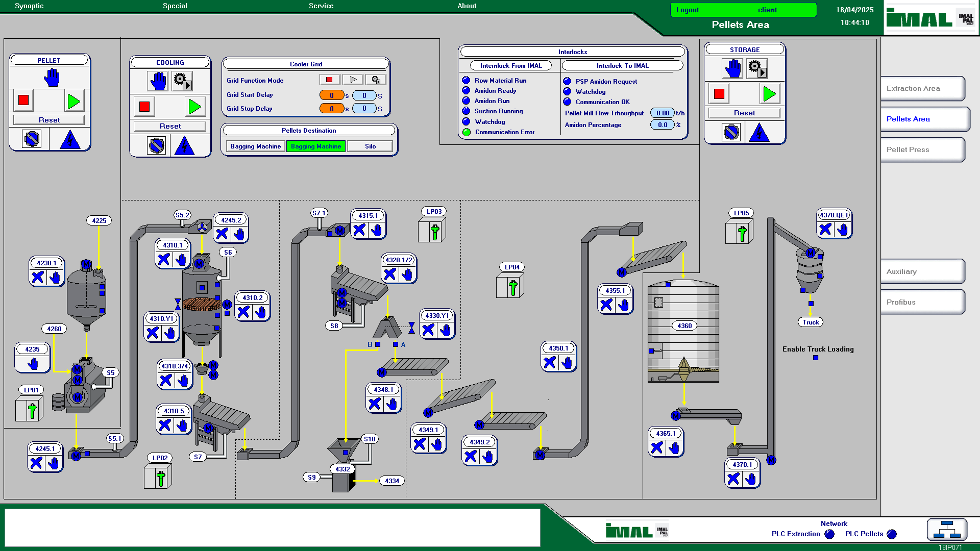980x551 pixels.
Task: Click the X icon for motor 4355.1
Action: (x=606, y=305)
